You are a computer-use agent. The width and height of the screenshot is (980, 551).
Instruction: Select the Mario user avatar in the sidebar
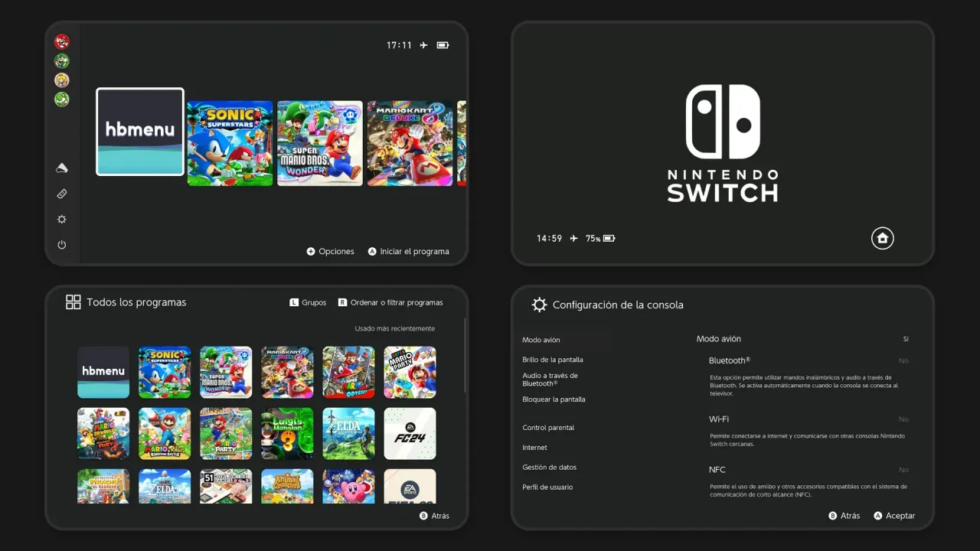coord(62,41)
